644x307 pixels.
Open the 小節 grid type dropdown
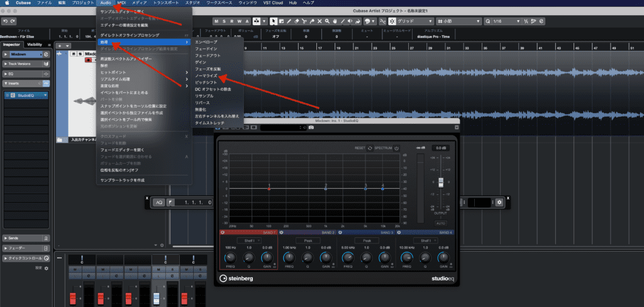459,21
